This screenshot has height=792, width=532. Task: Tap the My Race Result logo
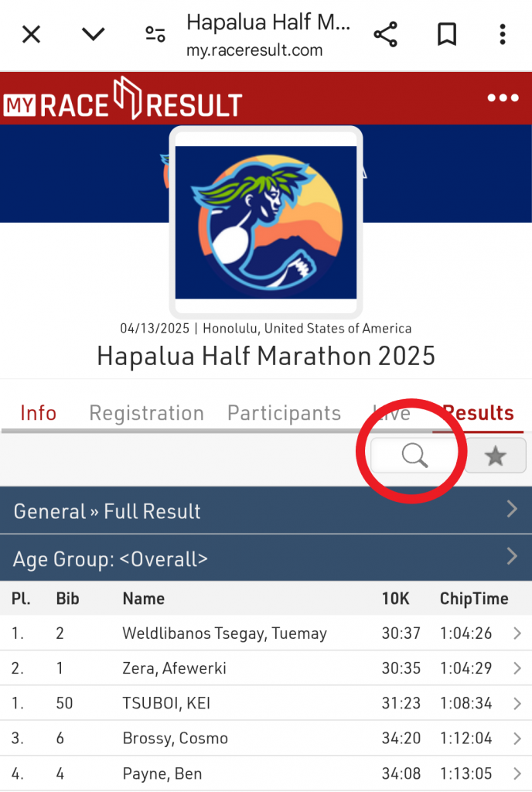(x=123, y=99)
